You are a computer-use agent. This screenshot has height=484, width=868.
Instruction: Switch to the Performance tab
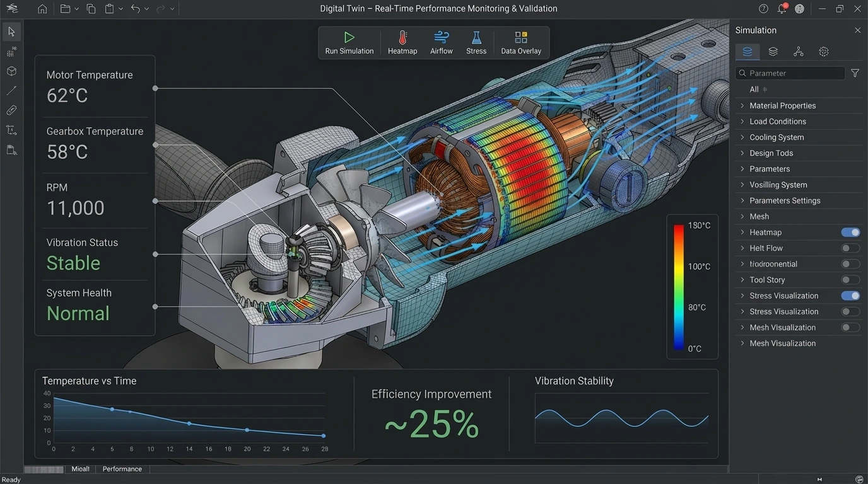tap(122, 469)
